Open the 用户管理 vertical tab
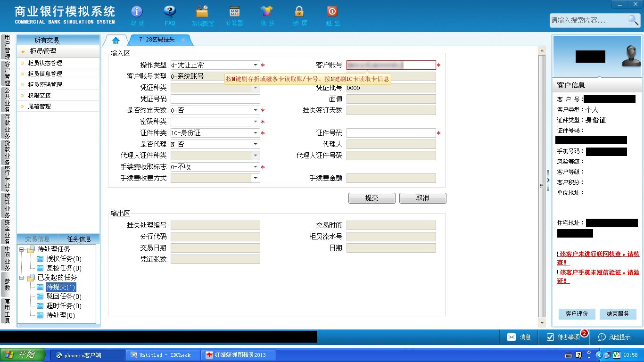Screen dimensions: 644x362 (x=7, y=47)
